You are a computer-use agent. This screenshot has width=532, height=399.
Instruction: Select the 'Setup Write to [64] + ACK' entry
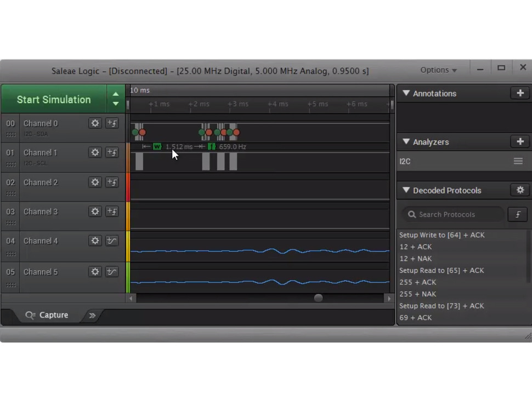442,235
